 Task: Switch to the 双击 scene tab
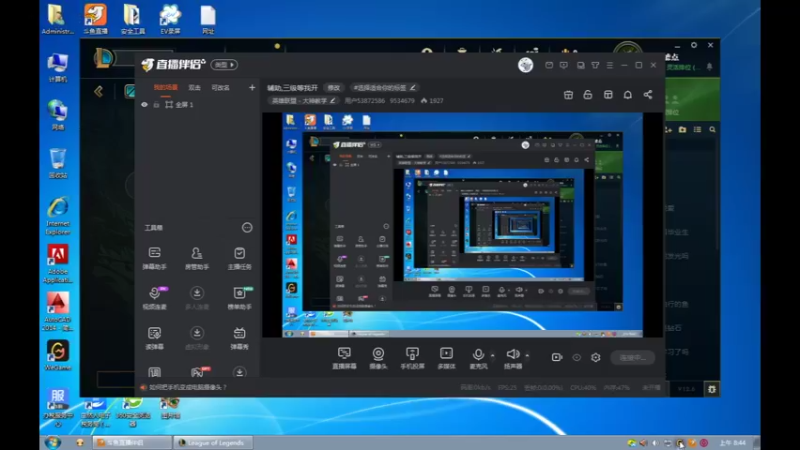194,88
